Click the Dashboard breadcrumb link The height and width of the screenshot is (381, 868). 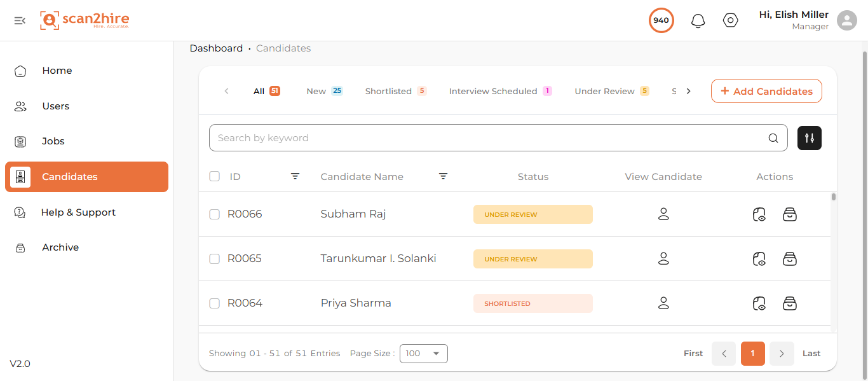click(216, 48)
